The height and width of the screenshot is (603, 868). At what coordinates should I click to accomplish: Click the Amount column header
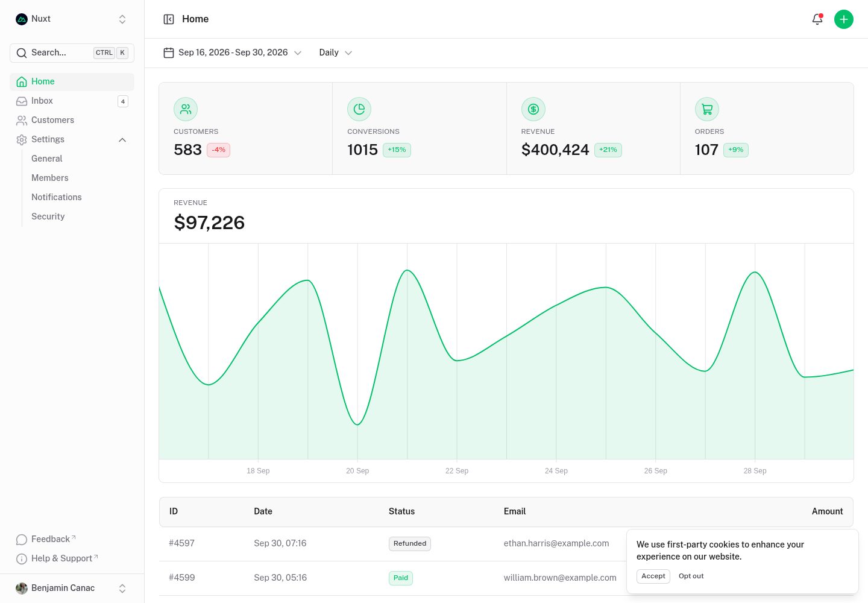coord(827,512)
